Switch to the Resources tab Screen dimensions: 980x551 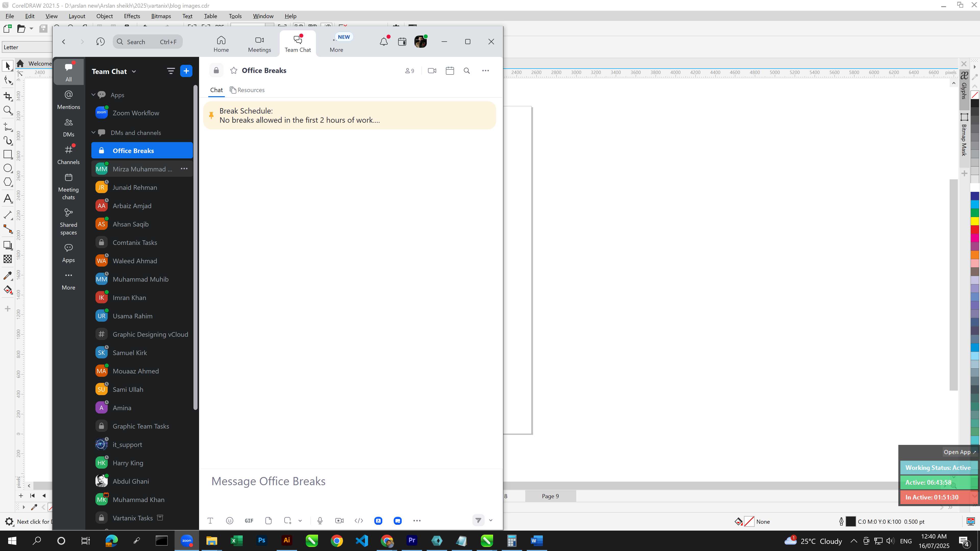247,90
